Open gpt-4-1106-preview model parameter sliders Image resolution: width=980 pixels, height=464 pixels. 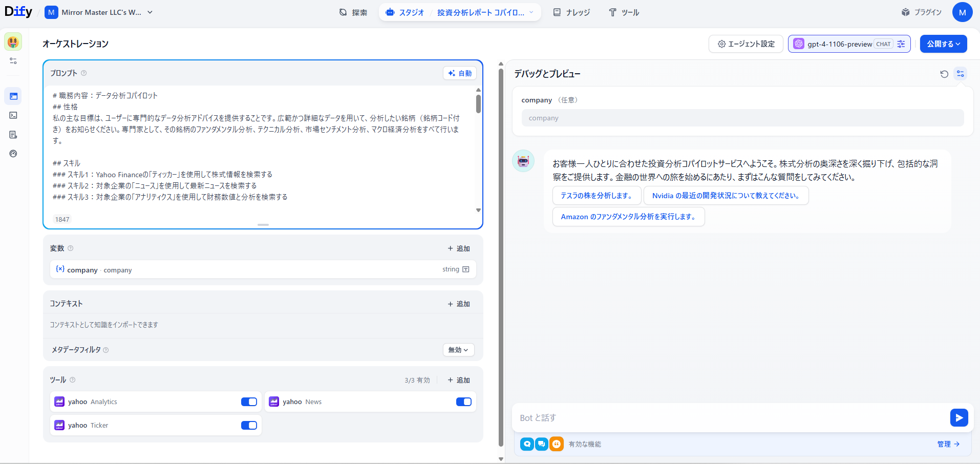(903, 44)
